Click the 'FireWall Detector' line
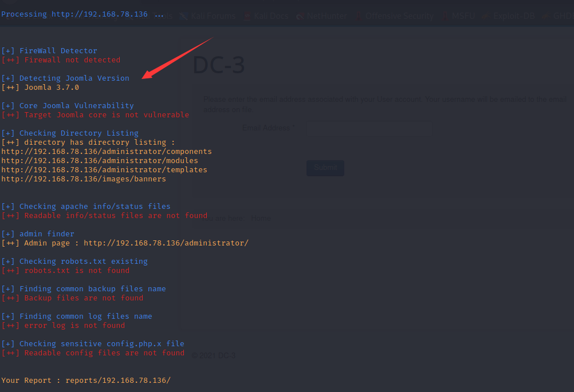 (x=49, y=51)
